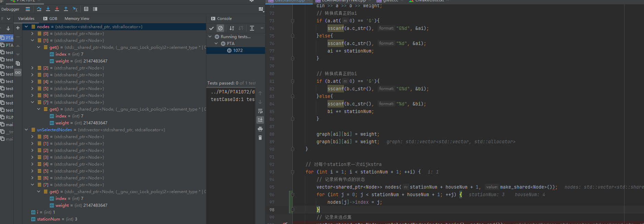Click the copy icon in variables sidebar
644x224 pixels.
tap(18, 64)
